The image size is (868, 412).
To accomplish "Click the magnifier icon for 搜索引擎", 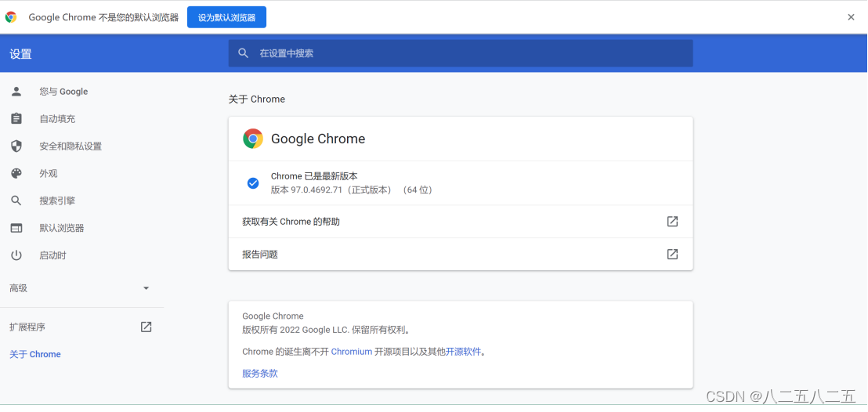I will [x=16, y=201].
